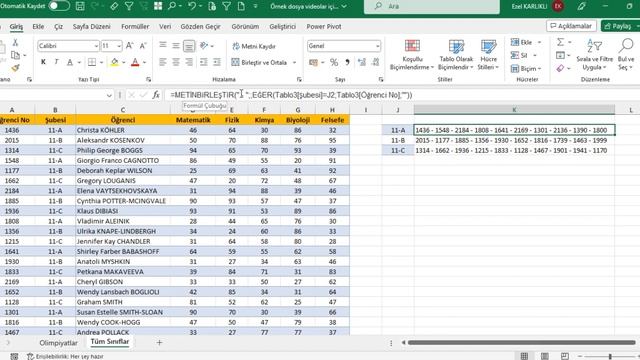Viewport: 640px width, 360px height.
Task: Click the fx insert function icon
Action: (156, 95)
